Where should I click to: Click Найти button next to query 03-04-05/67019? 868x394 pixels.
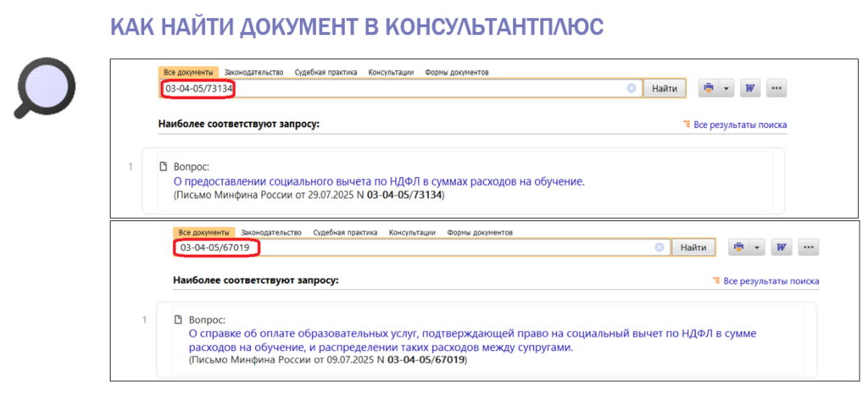(693, 247)
